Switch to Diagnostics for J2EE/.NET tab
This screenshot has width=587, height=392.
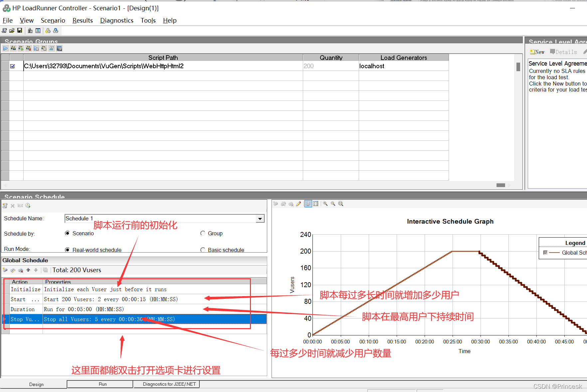click(166, 384)
